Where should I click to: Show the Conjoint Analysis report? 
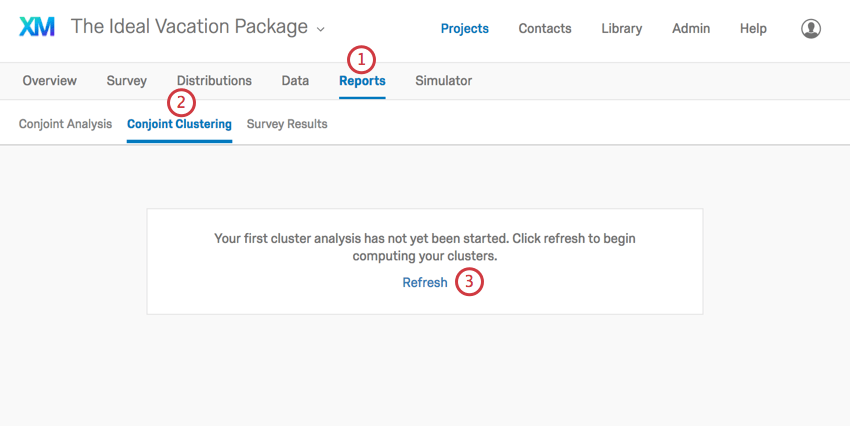coord(66,125)
